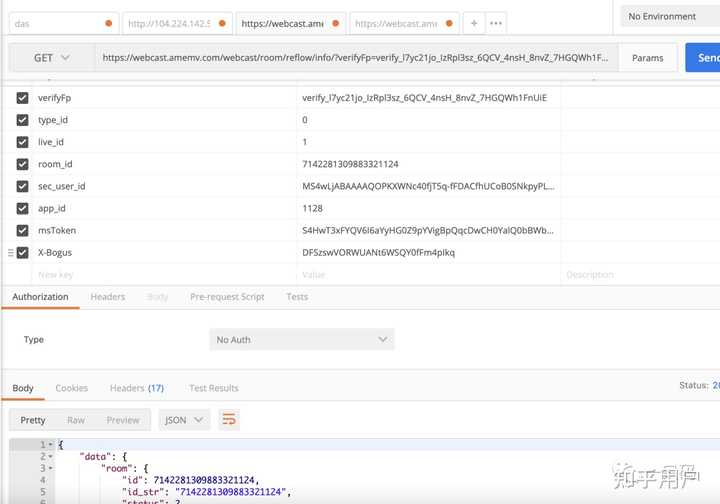Switch to the Headers request tab
Viewport: 720px width, 504px height.
point(108,297)
